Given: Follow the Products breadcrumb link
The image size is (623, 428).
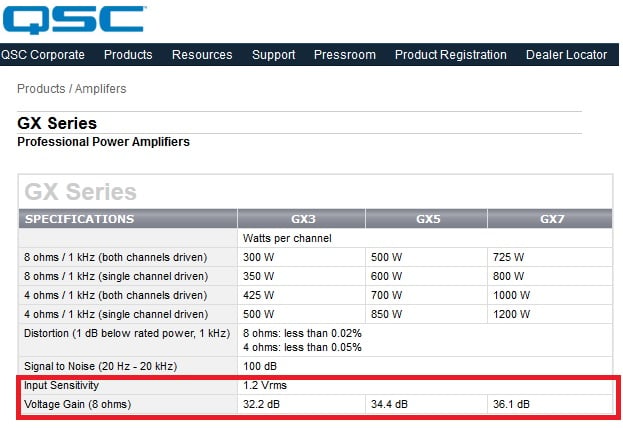Looking at the screenshot, I should point(41,89).
